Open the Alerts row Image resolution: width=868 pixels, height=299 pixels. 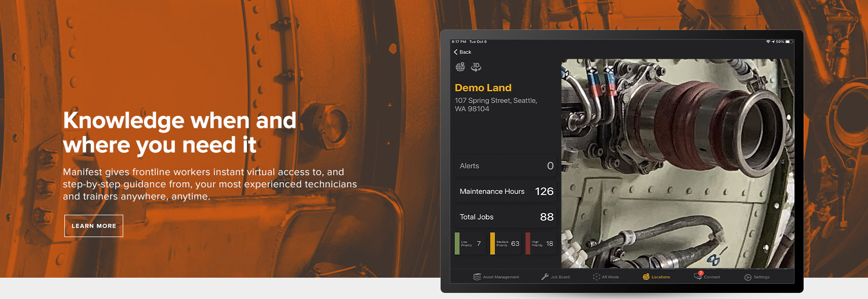[x=505, y=166]
